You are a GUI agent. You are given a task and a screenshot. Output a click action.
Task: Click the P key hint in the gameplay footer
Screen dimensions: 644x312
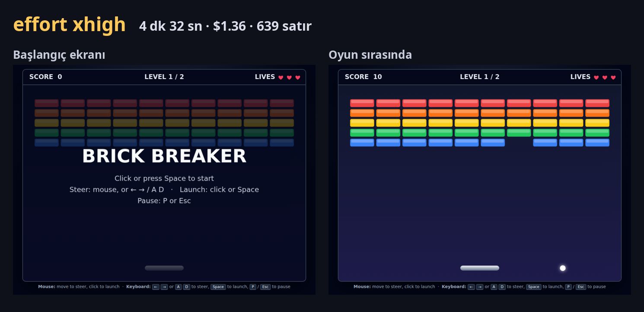pos(568,287)
